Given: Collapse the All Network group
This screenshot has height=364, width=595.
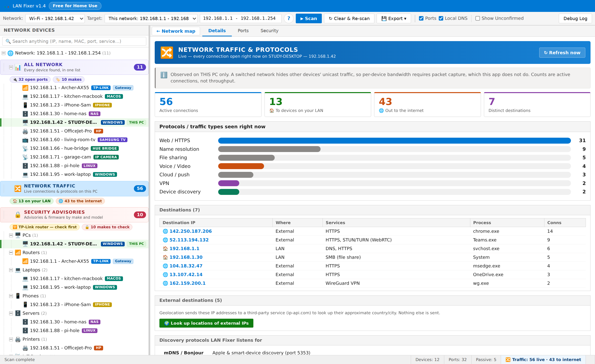Looking at the screenshot, I should click(x=11, y=67).
